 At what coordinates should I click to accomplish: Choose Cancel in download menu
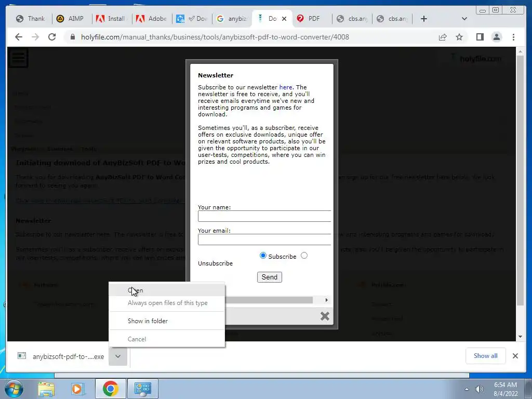[167, 339]
